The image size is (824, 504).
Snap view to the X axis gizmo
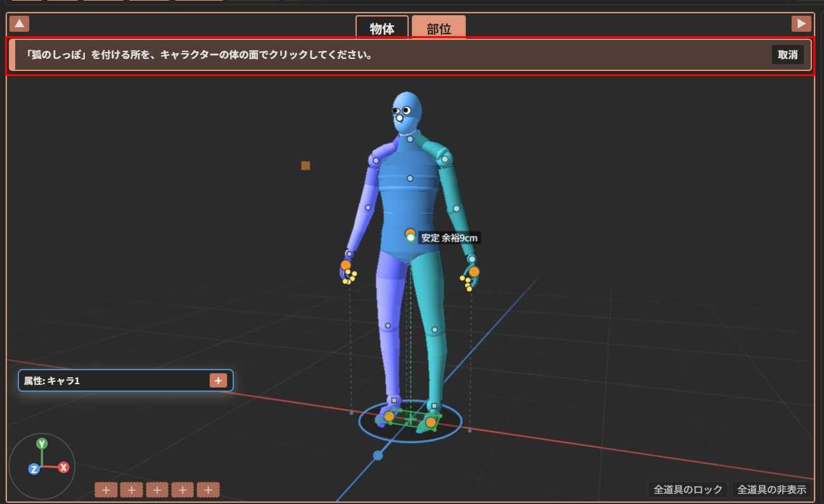63,468
